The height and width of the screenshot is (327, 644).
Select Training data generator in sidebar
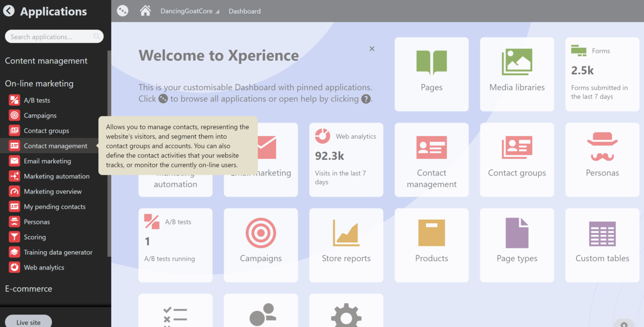(58, 252)
